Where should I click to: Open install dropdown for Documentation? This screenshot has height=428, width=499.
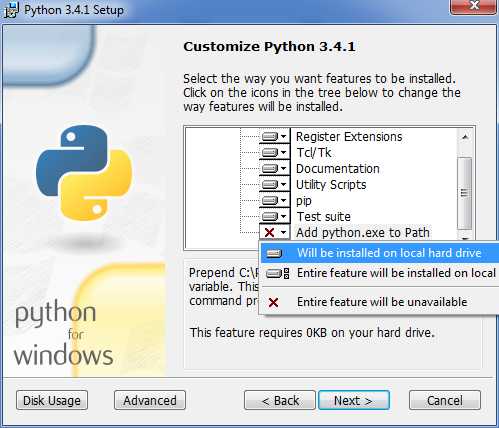[x=275, y=168]
